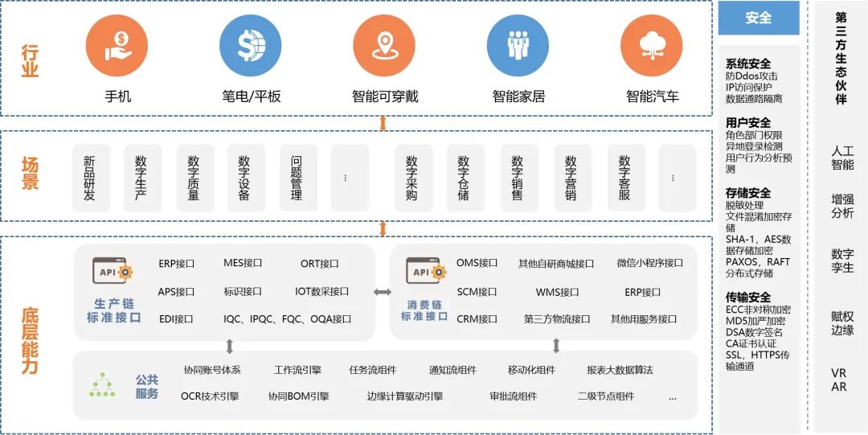Click the location pin icon for 智能可穿戴
This screenshot has width=868, height=435.
click(x=383, y=46)
